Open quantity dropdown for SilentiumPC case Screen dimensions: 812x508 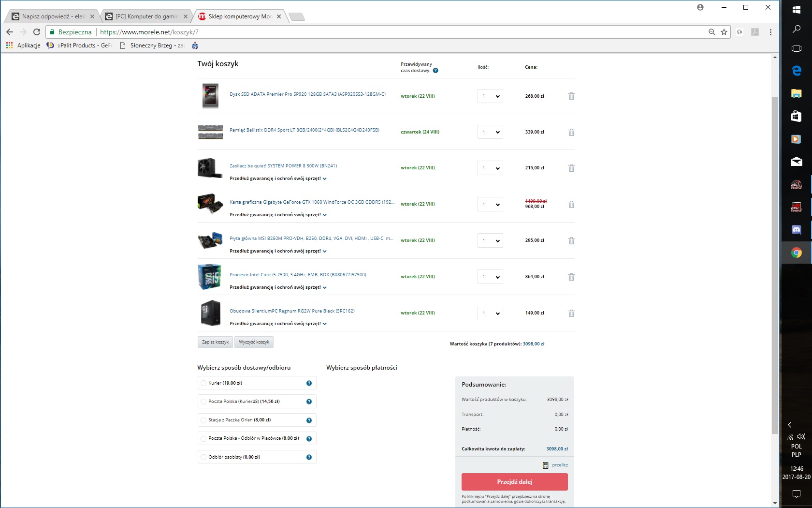coord(490,313)
